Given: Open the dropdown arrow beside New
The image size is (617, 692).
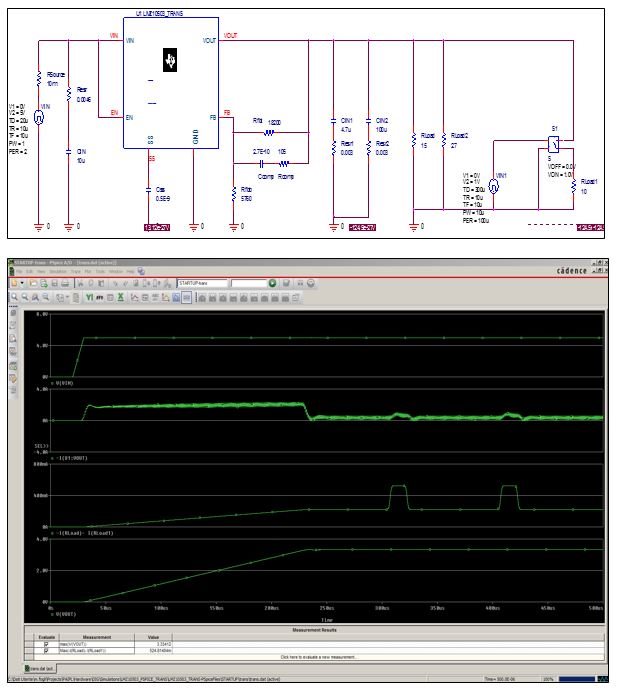Looking at the screenshot, I should pos(22,283).
